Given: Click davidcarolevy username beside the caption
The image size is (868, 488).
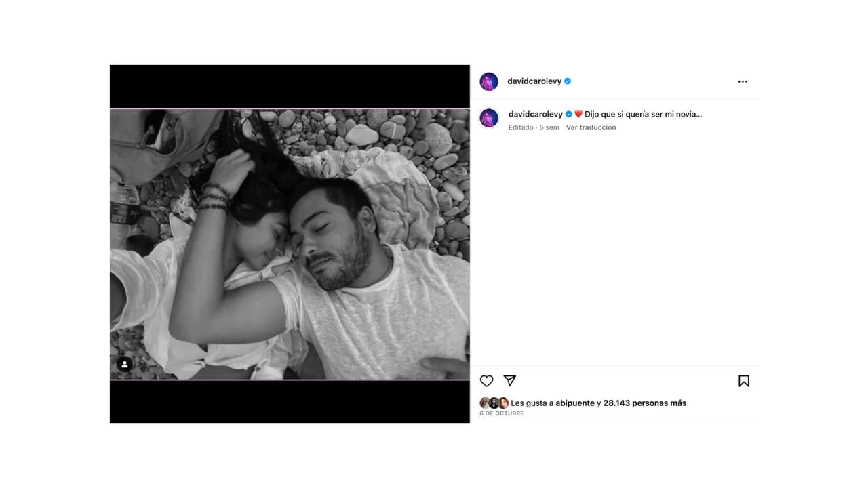Looking at the screenshot, I should coord(536,115).
